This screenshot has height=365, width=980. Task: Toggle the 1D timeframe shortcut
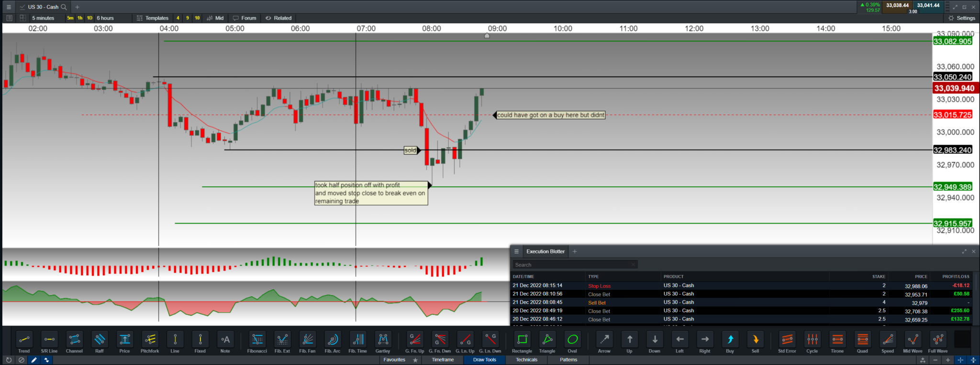tap(89, 18)
